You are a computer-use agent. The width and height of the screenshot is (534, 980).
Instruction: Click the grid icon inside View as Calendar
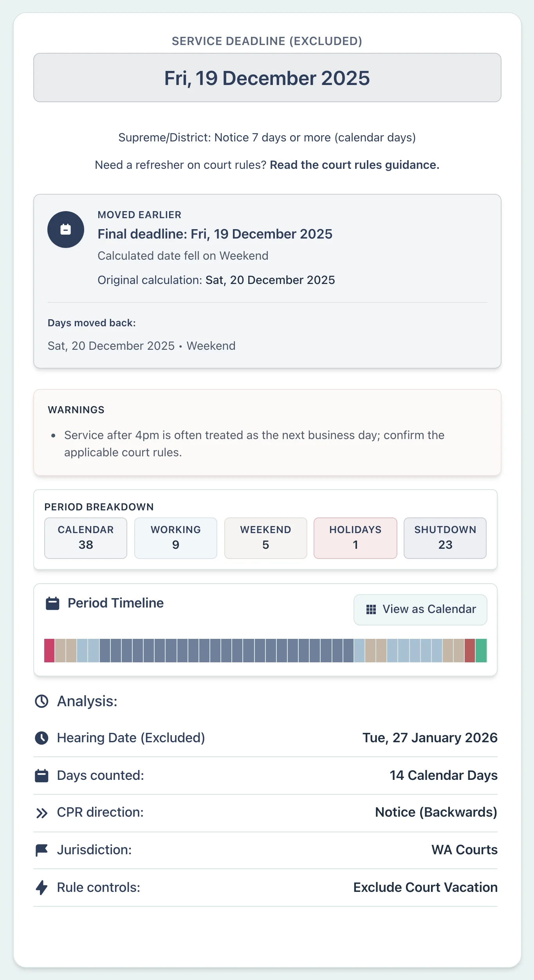point(372,609)
